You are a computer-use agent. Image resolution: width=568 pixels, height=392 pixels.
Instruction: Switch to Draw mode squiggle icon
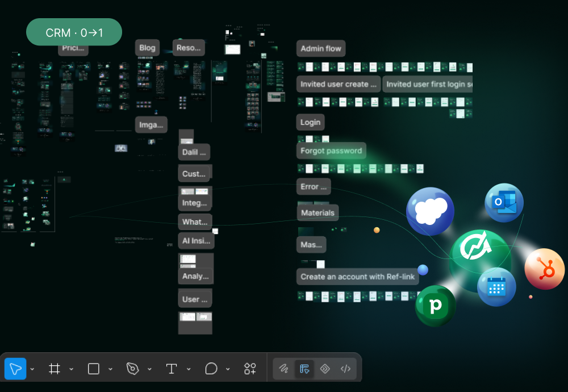(283, 369)
